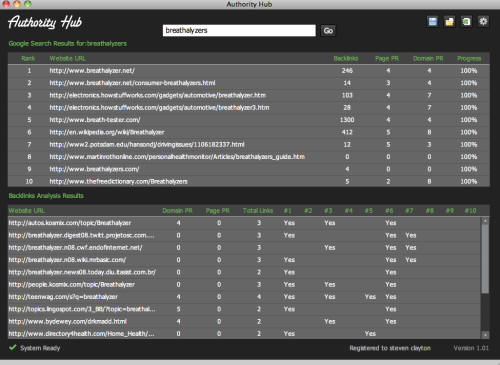Click the keyword field containing breathalyzers
This screenshot has height=365, width=500.
click(239, 30)
